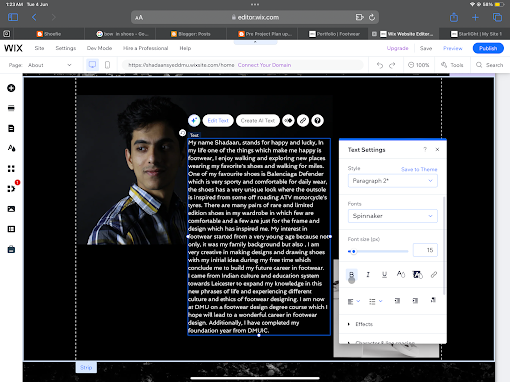The width and height of the screenshot is (510, 382).
Task: Open the Site menu
Action: [x=39, y=48]
